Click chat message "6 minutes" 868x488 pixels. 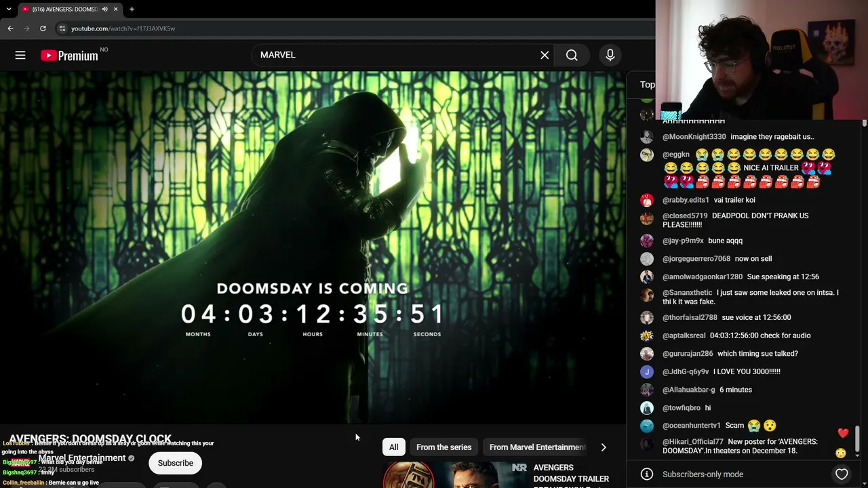click(x=736, y=390)
